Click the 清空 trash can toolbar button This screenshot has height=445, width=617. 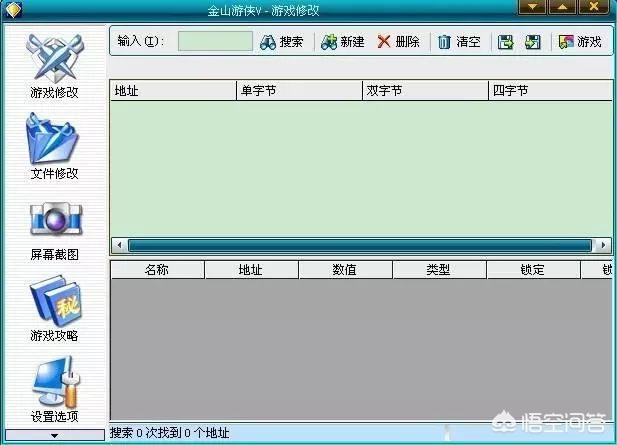coord(459,42)
